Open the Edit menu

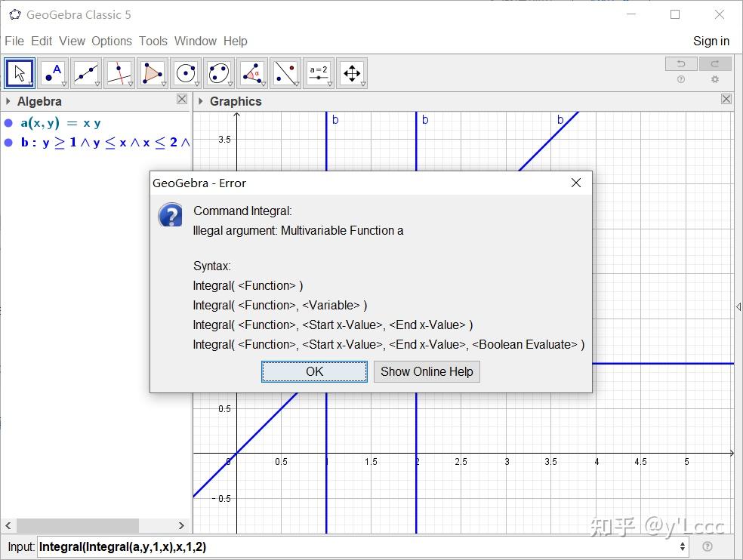click(x=42, y=42)
